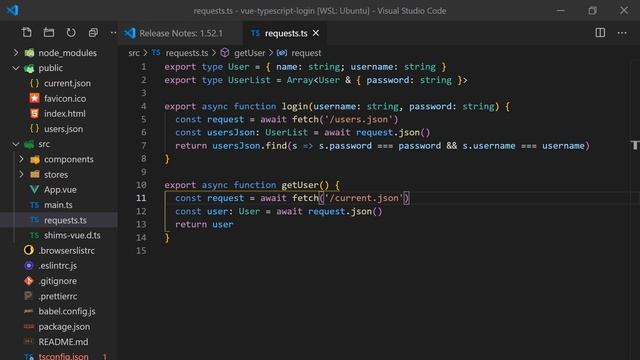Open editor more actions menu
This screenshot has height=360, width=640.
coord(622,33)
